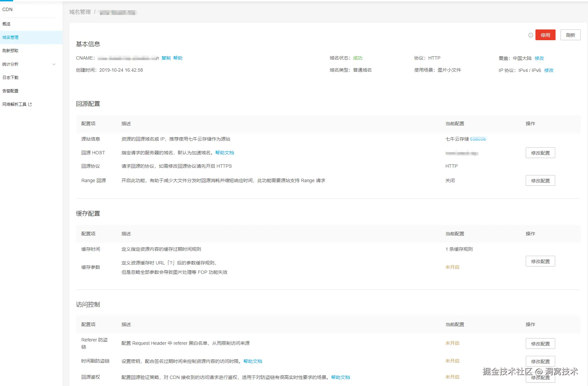Click the CDN sidebar title

coord(7,9)
